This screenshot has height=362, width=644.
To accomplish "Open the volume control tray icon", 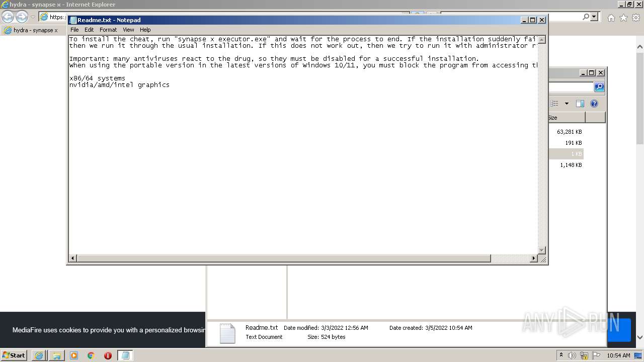I will tap(572, 355).
